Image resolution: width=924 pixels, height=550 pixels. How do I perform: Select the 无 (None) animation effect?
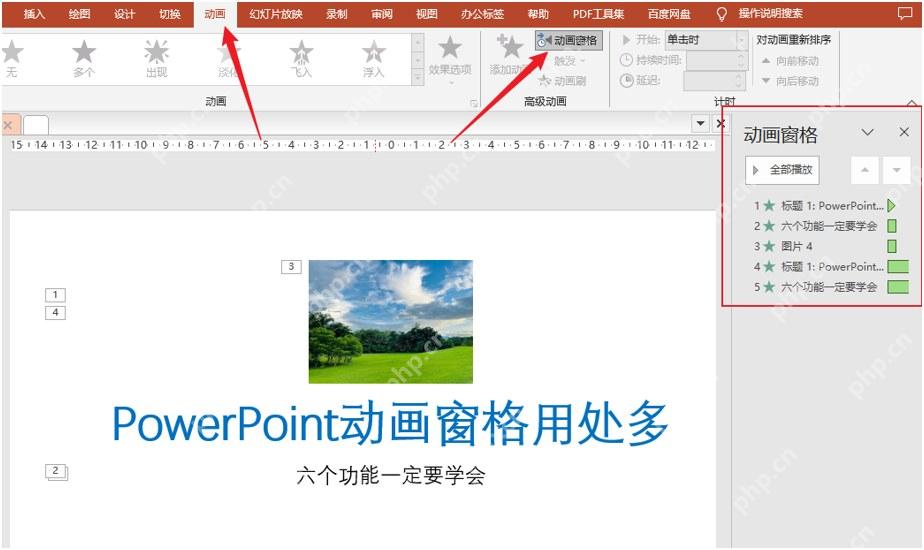(11, 59)
